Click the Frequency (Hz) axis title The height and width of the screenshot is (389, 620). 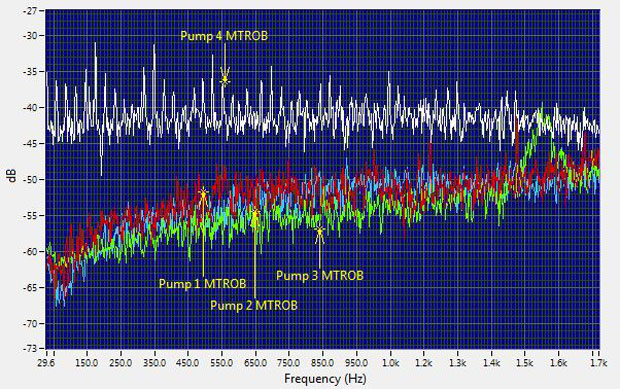[325, 379]
